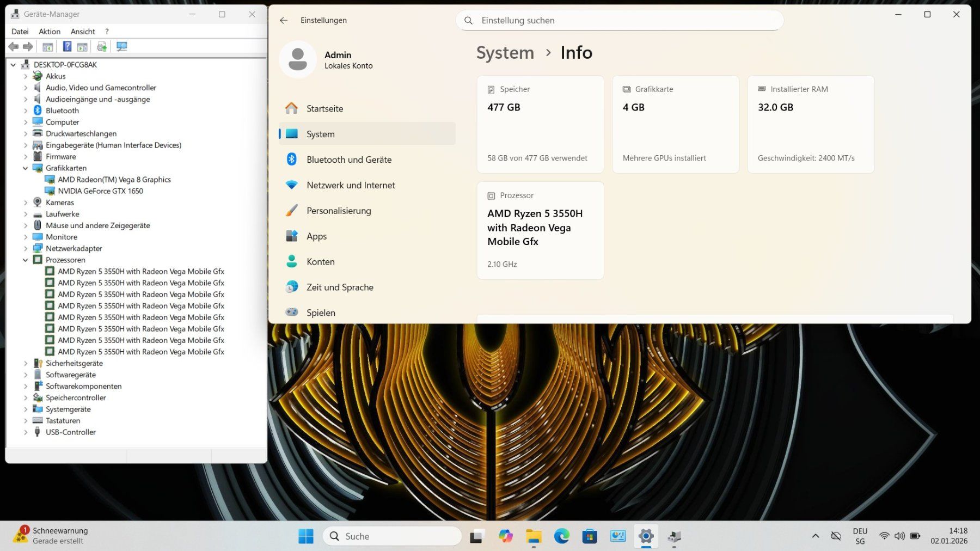Click the Eigenschaften toolbar icon
The height and width of the screenshot is (551, 980).
[48, 46]
